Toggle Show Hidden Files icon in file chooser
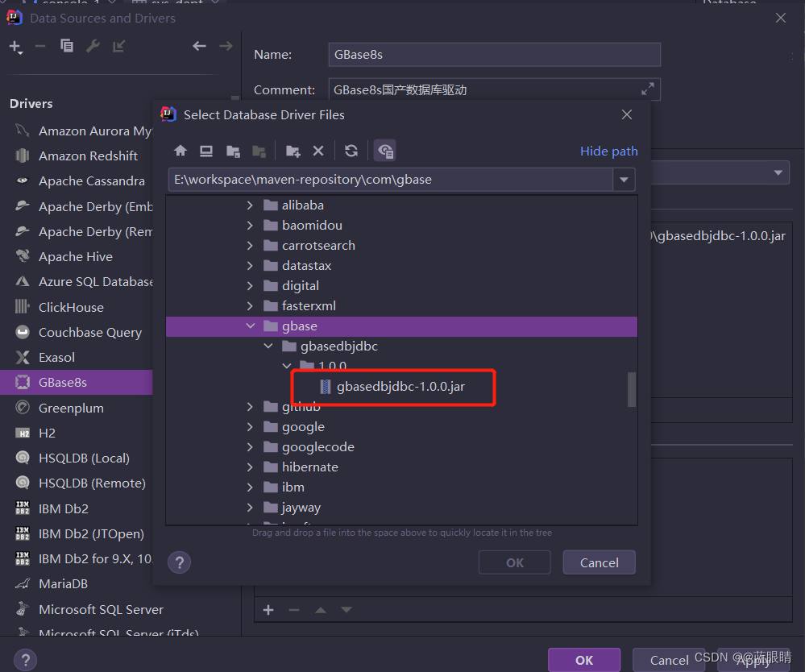The height and width of the screenshot is (672, 805). (x=385, y=151)
